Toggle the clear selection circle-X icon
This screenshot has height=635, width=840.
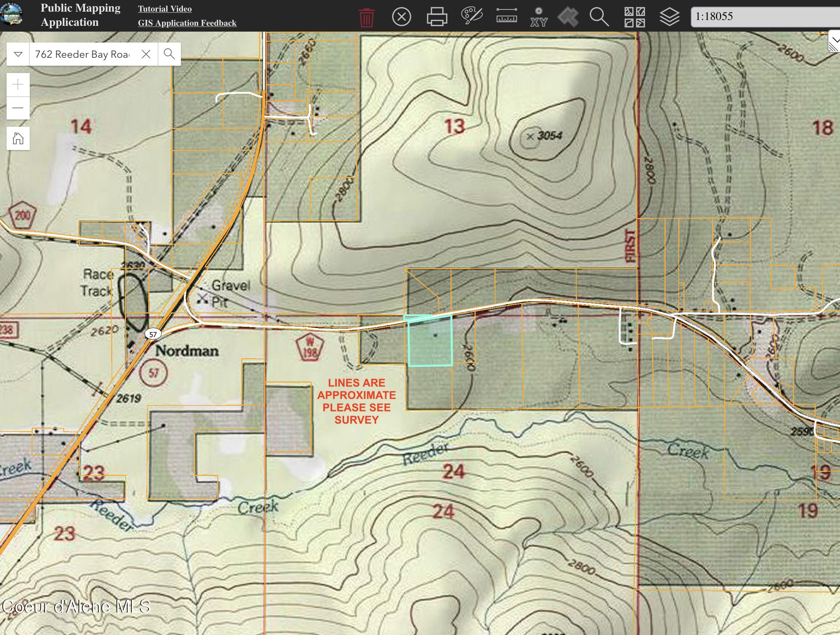[x=402, y=16]
